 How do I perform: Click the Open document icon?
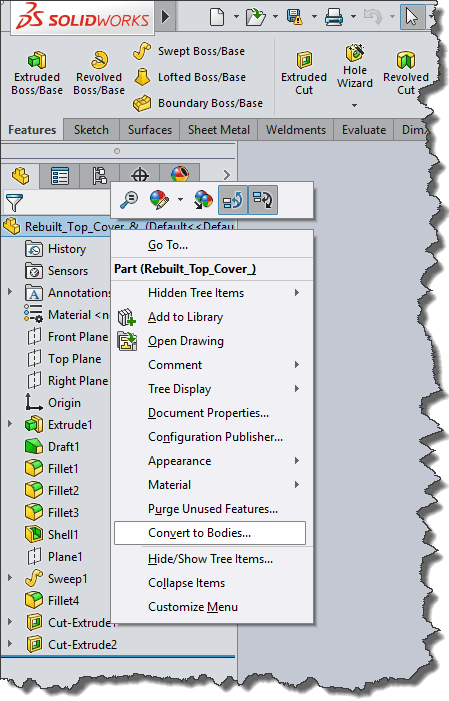[256, 17]
